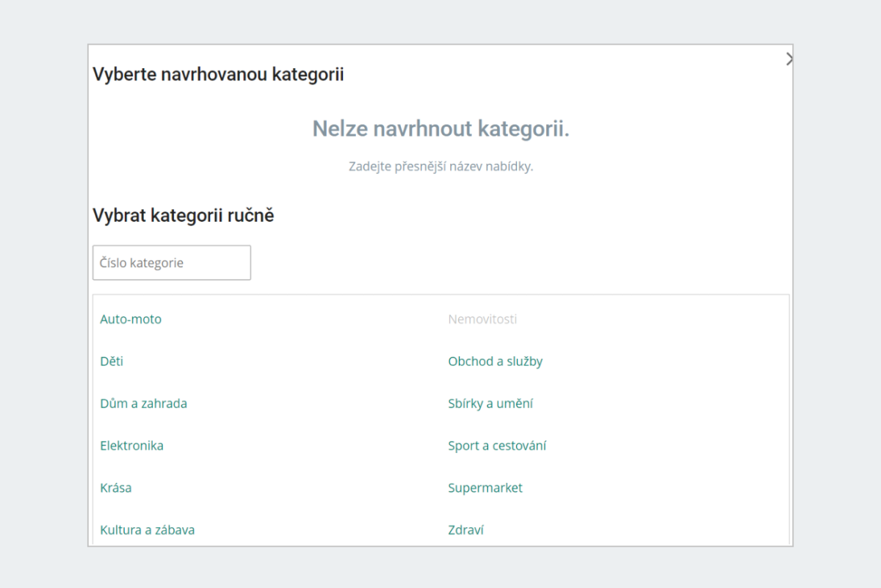
Task: Choose the Dům a zahrada category
Action: pyautogui.click(x=144, y=404)
